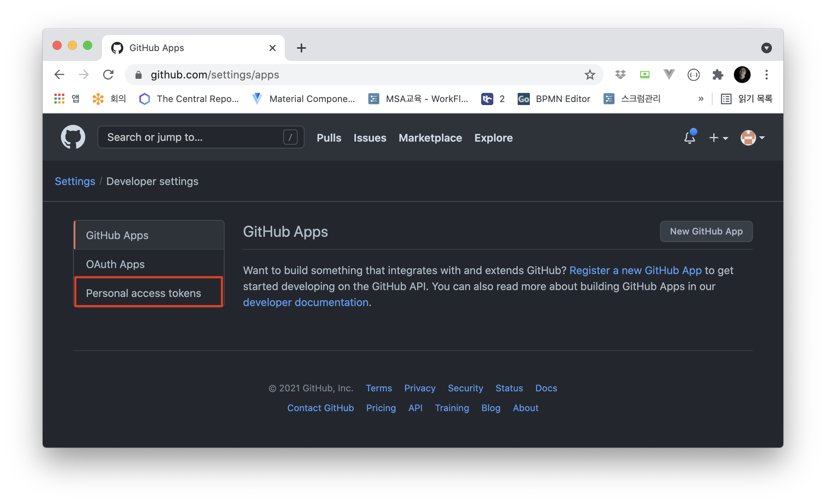Click the New GitHub App button
The width and height of the screenshot is (826, 504).
706,231
